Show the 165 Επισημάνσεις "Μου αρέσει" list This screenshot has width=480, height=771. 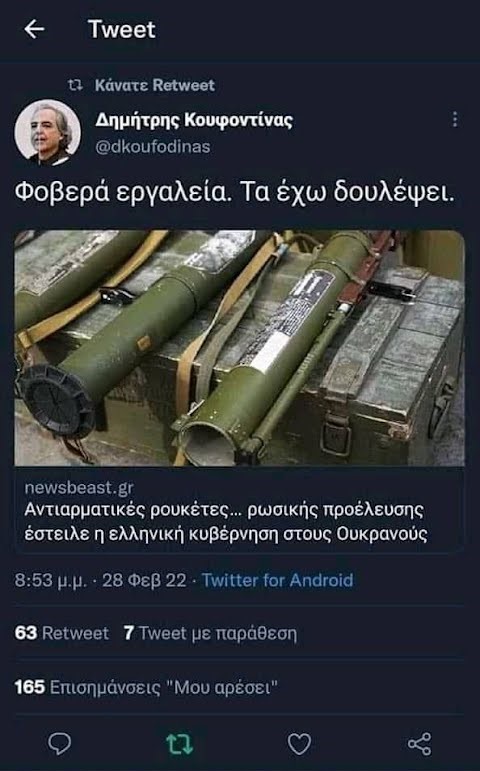146,687
